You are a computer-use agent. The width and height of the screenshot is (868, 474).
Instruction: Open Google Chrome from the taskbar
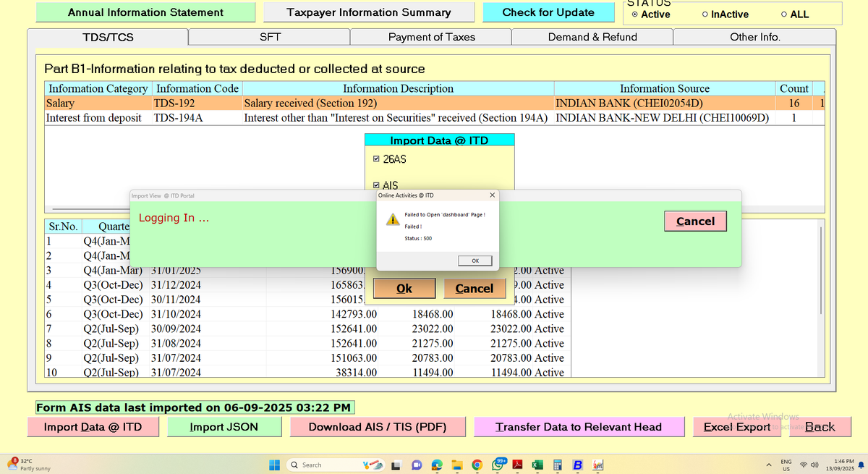[x=477, y=465]
